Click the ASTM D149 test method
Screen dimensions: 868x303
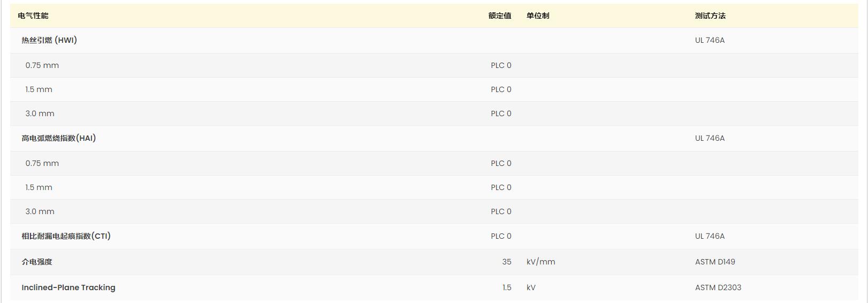coord(715,262)
